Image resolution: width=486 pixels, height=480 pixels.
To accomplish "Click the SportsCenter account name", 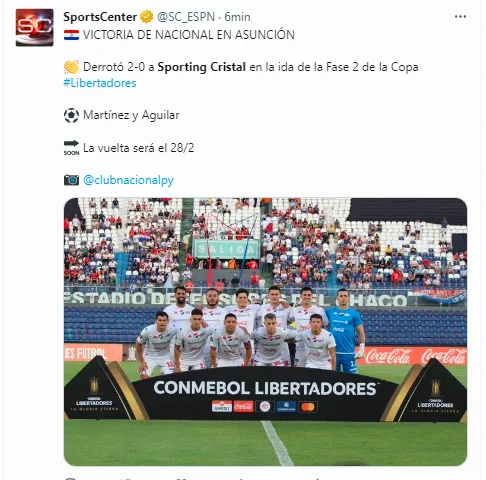I will coord(100,17).
